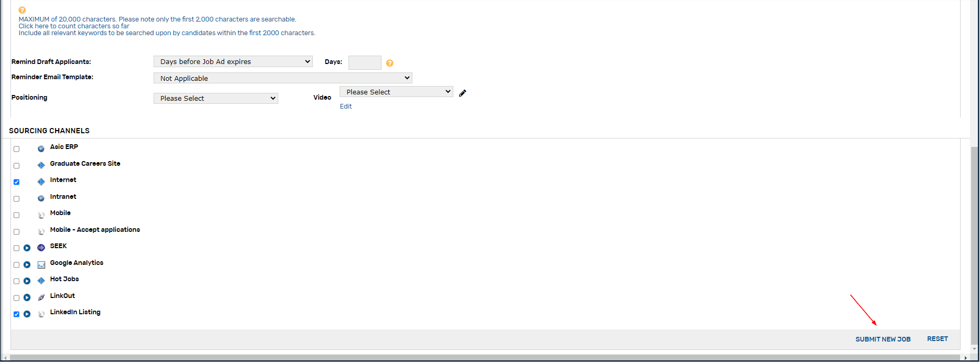Uncheck the LinkedIn Listing checkbox
The image size is (980, 362).
pos(16,314)
